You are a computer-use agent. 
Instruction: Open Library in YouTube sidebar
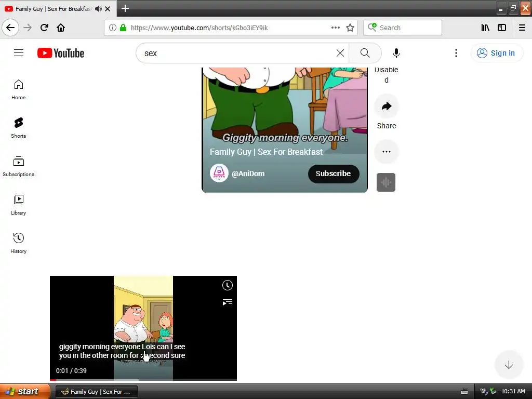pyautogui.click(x=18, y=205)
